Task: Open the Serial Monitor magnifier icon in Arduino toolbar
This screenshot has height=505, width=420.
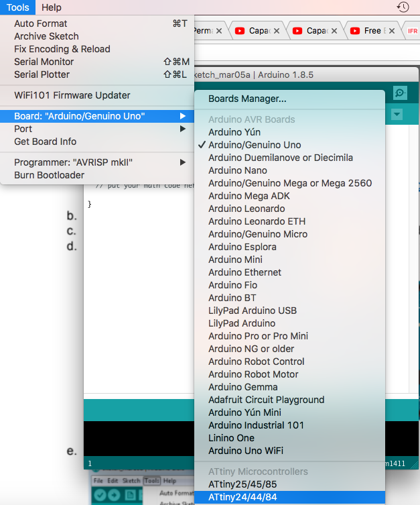Action: pyautogui.click(x=400, y=93)
